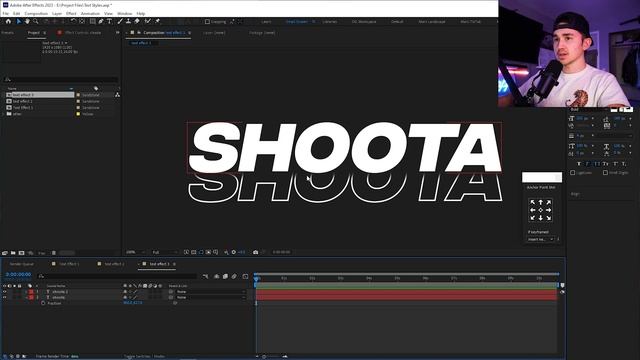The width and height of the screenshot is (640, 360).
Task: Open the keyframe insert dropdown
Action: [541, 239]
